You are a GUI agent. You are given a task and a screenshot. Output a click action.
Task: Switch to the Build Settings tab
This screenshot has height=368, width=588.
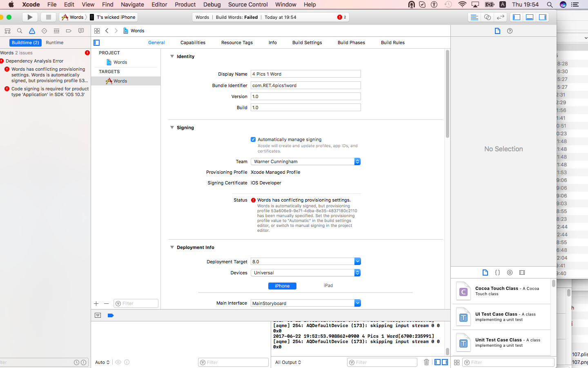(307, 43)
